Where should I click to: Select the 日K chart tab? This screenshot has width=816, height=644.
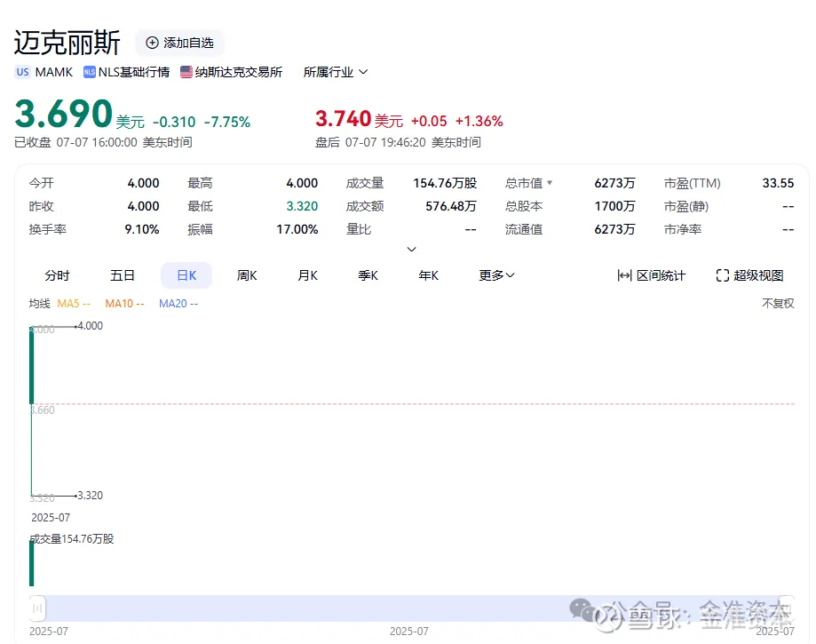[186, 275]
